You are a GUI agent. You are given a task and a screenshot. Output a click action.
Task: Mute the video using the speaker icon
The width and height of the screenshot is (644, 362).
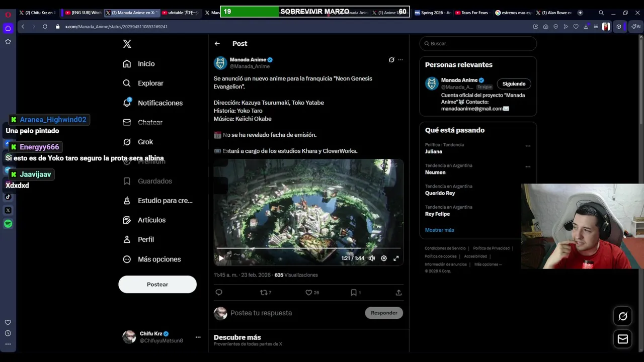[x=371, y=258]
